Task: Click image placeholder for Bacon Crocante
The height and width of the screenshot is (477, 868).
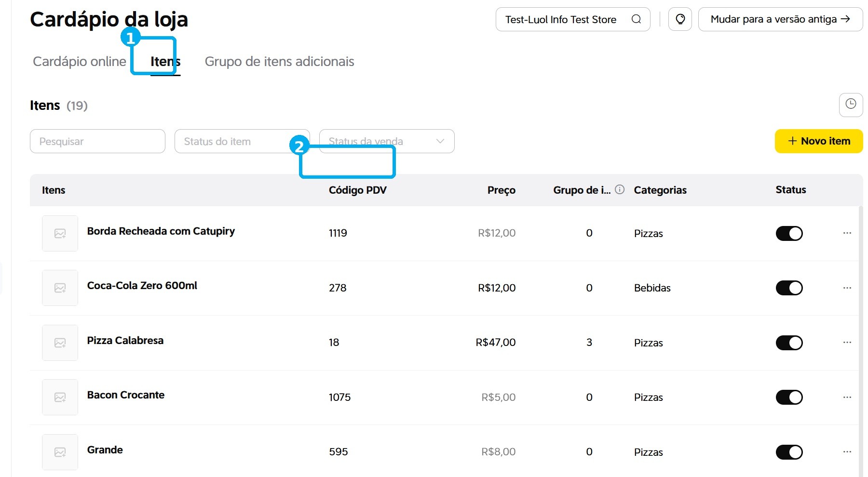Action: [60, 397]
